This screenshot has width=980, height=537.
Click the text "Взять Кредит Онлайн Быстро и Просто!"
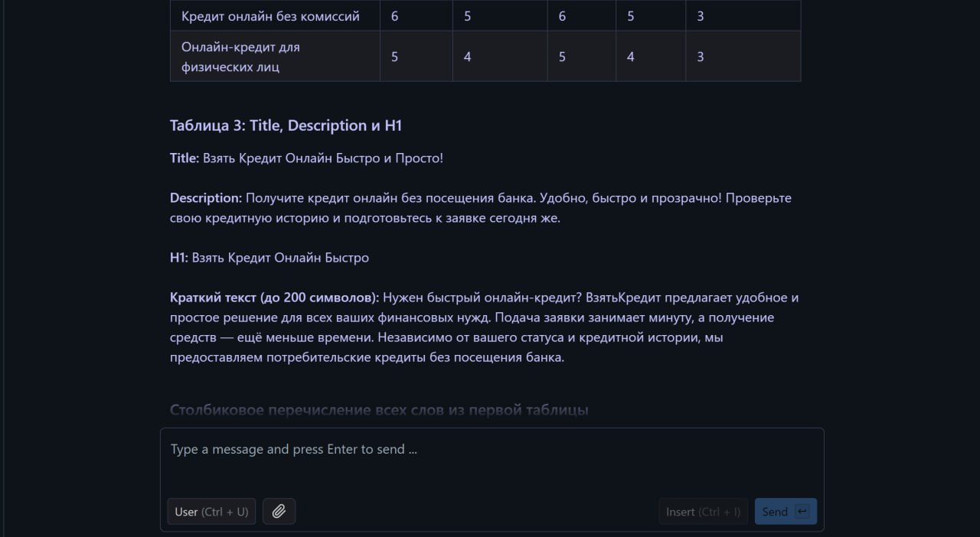(323, 158)
